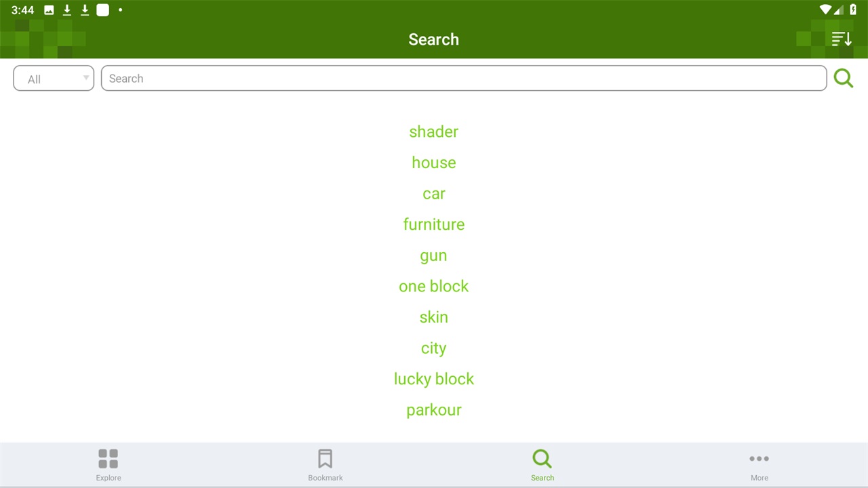868x488 pixels.
Task: Open the sort options icon
Action: pos(841,39)
